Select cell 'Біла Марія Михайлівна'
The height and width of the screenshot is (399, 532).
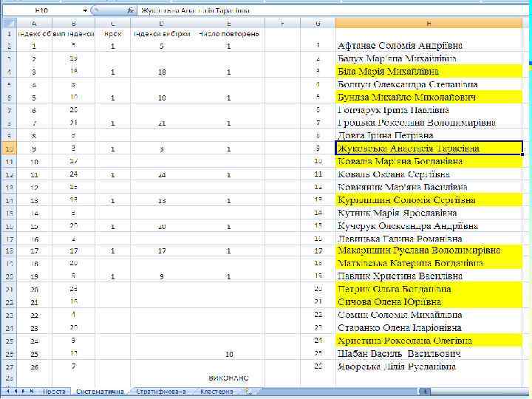click(429, 71)
